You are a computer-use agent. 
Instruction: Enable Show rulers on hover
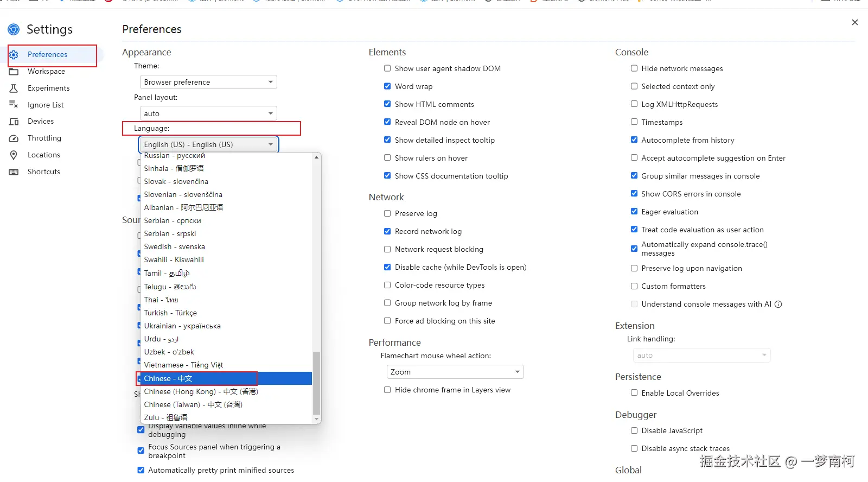pyautogui.click(x=387, y=158)
